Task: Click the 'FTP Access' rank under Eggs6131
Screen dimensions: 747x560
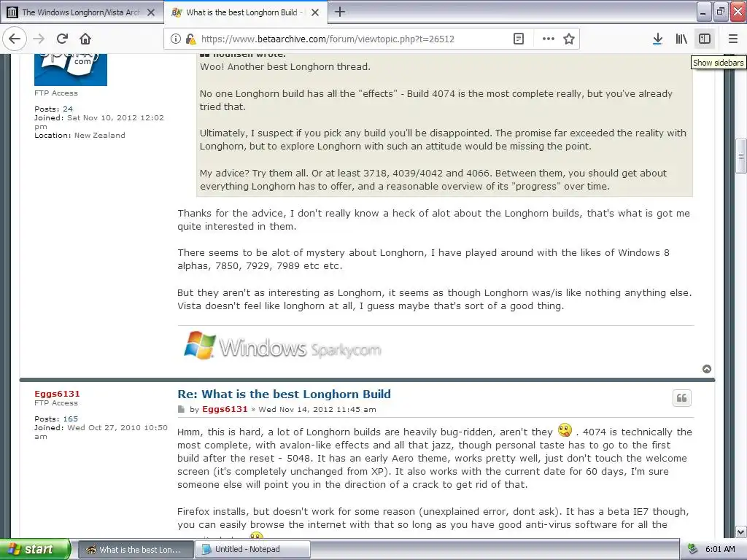Action: click(55, 402)
